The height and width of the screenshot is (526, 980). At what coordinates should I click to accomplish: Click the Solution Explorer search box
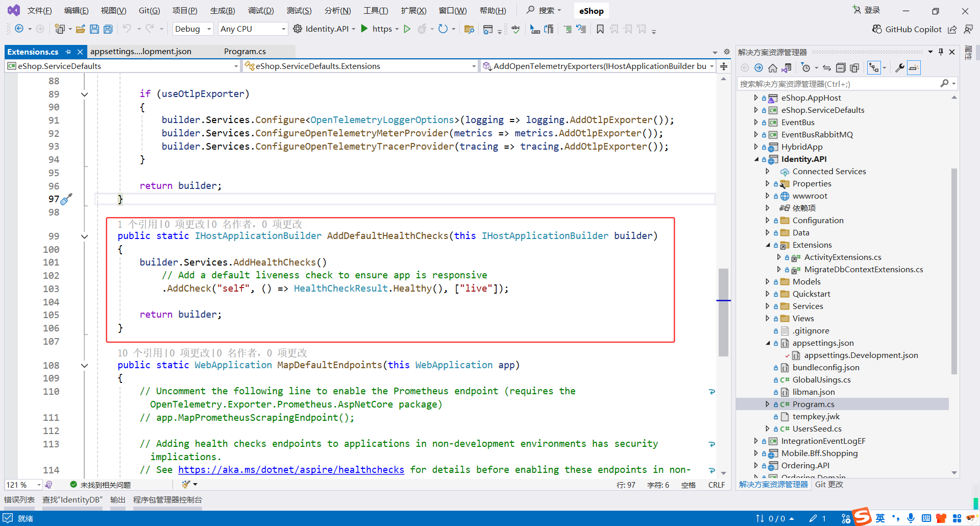coord(837,84)
